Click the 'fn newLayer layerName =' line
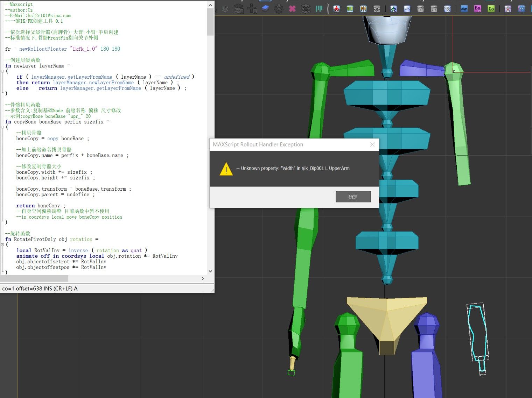This screenshot has width=532, height=398. (38, 66)
